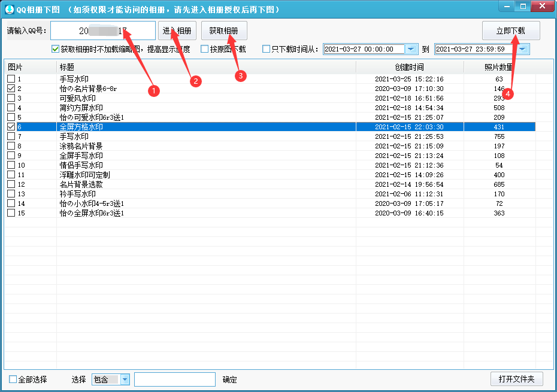Start download with 立即下载 button

511,31
